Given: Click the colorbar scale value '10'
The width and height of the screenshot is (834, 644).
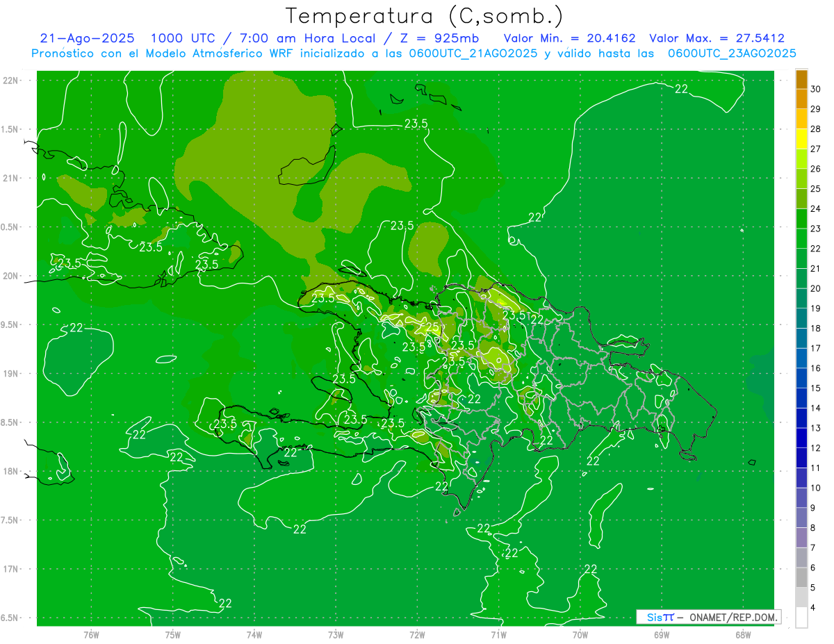Looking at the screenshot, I should (x=816, y=488).
